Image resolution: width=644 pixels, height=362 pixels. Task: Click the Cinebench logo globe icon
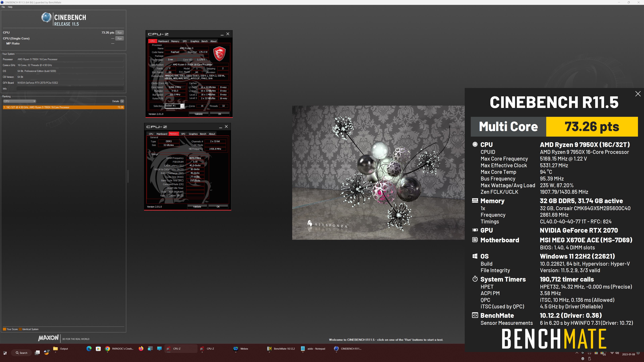(x=46, y=17)
